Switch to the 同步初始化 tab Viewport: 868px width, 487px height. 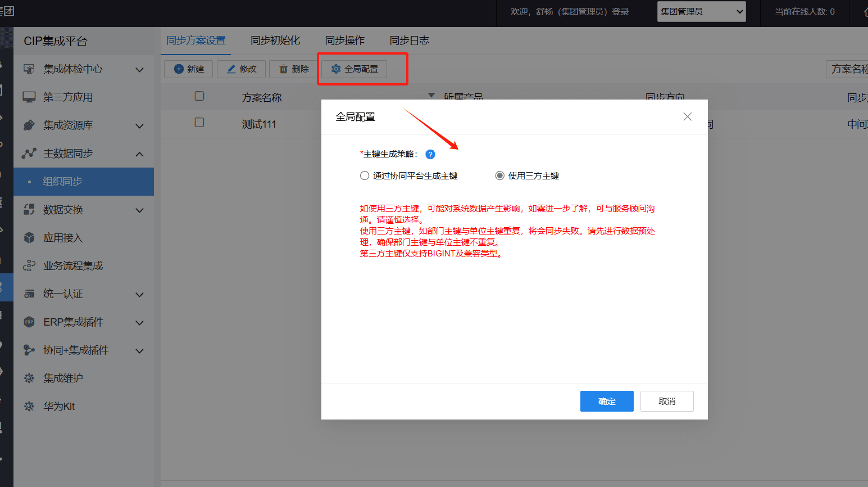point(275,40)
